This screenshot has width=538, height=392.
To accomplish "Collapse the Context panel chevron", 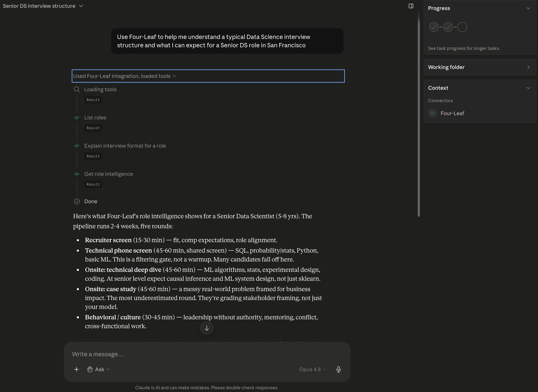I will pyautogui.click(x=528, y=88).
